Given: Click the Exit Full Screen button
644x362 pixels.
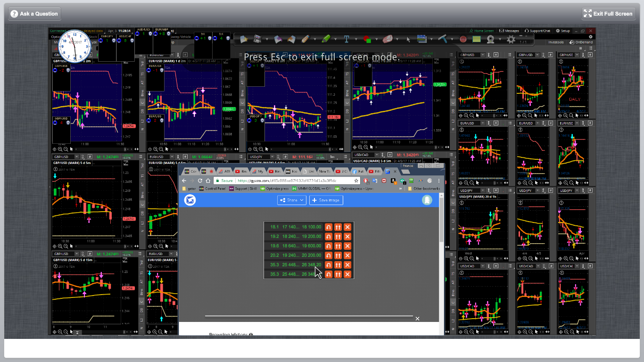Looking at the screenshot, I should click(609, 14).
